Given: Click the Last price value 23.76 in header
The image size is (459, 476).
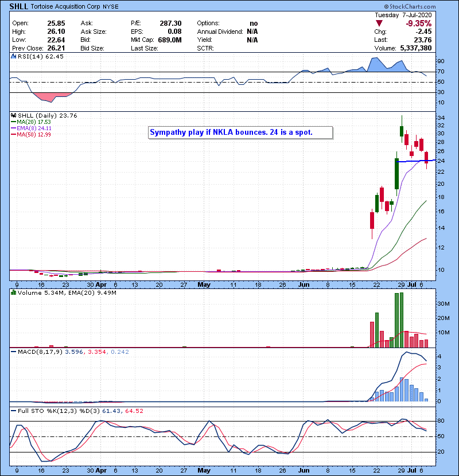Looking at the screenshot, I should (422, 40).
